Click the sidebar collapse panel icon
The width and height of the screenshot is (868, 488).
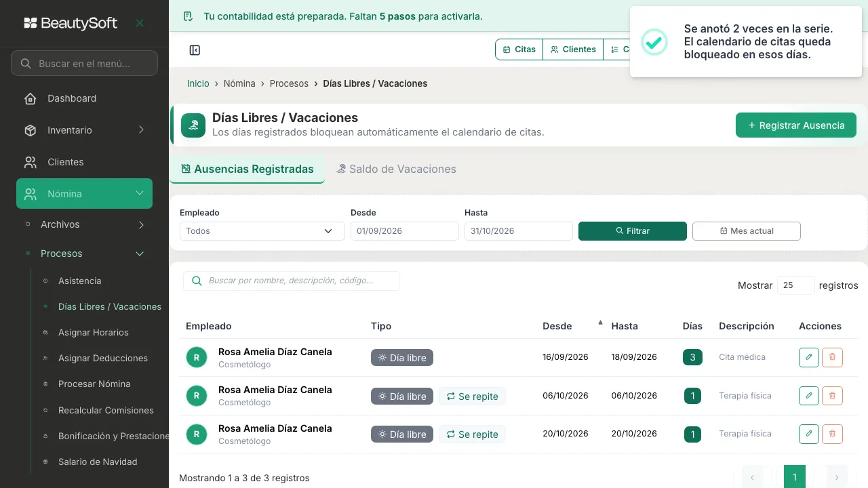[x=195, y=50]
